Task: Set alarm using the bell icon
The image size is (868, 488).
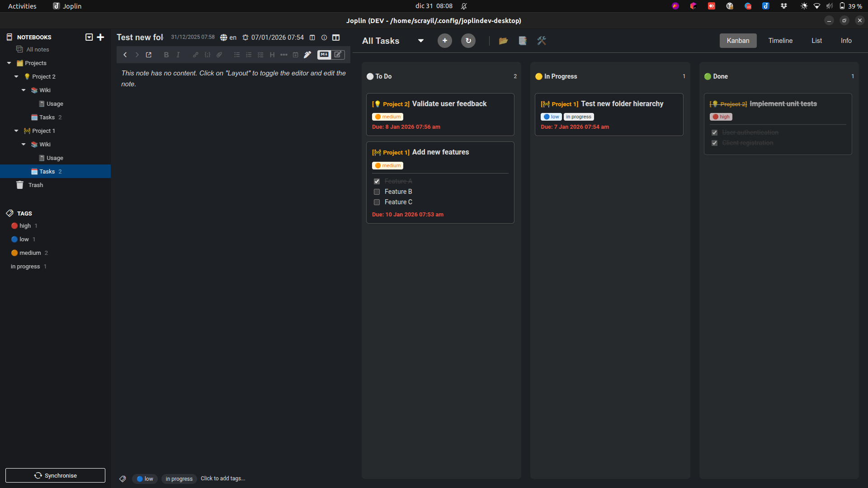Action: 245,38
